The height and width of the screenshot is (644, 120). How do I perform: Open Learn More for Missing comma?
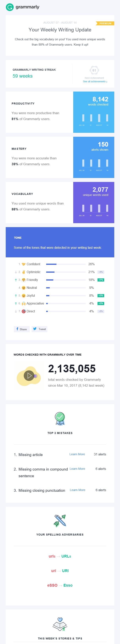(x=77, y=469)
